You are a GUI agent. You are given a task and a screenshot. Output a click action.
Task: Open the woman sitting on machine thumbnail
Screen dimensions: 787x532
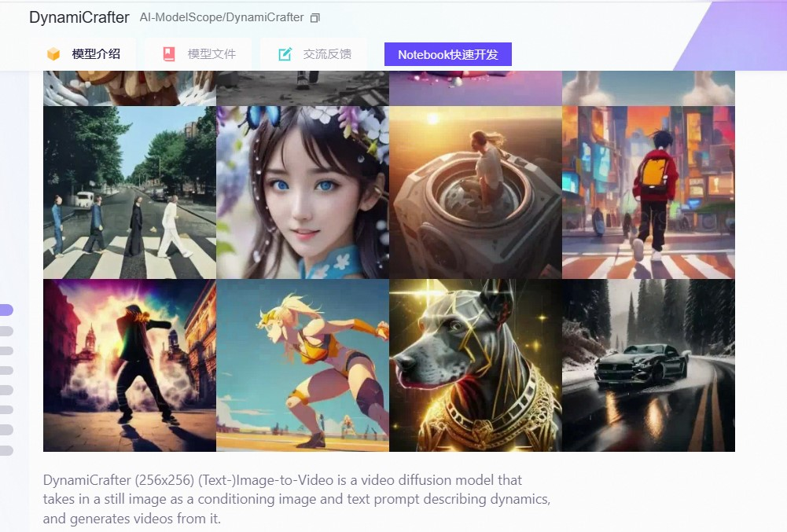pos(476,193)
